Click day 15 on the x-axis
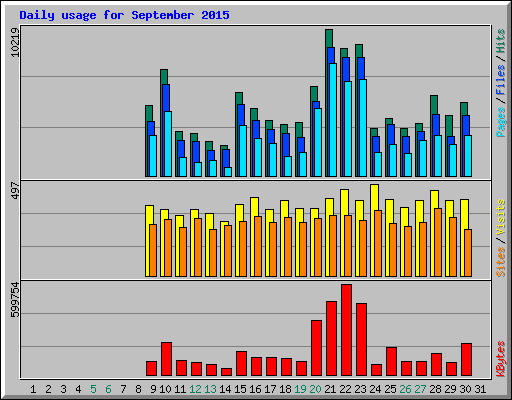This screenshot has height=400, width=512. point(240,389)
